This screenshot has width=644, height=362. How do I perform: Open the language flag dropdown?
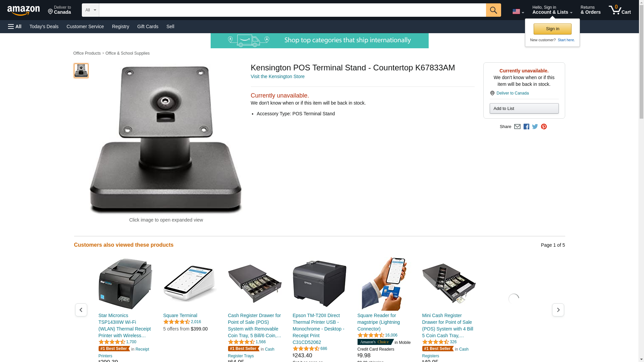(518, 12)
